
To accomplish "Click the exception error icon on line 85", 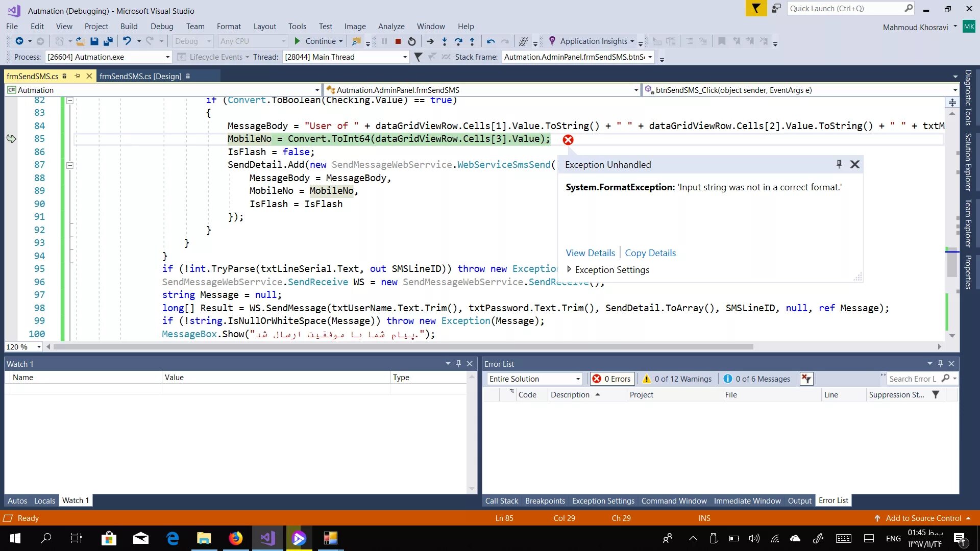I will tap(568, 140).
